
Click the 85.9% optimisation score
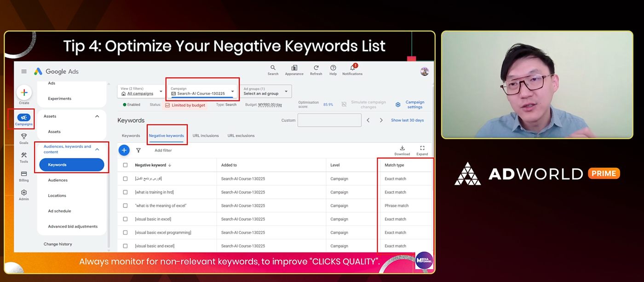[328, 105]
